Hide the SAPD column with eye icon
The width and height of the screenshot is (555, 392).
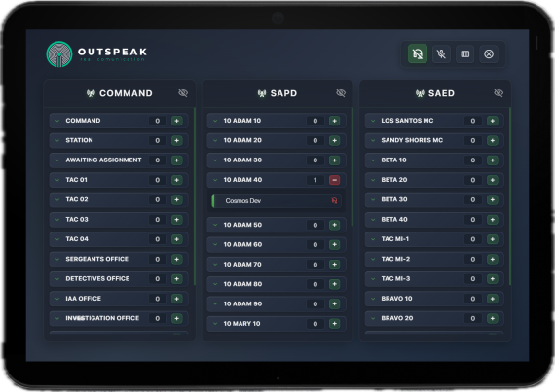(341, 93)
